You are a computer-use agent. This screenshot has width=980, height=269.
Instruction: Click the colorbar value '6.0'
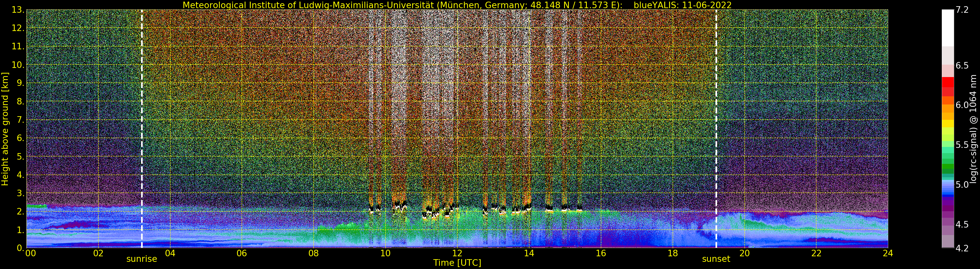(x=962, y=105)
